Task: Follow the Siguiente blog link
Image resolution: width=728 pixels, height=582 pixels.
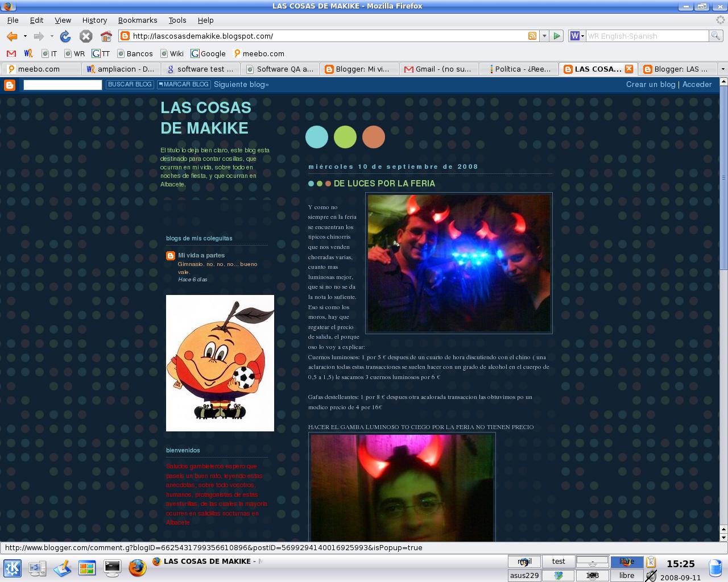Action: click(x=241, y=84)
